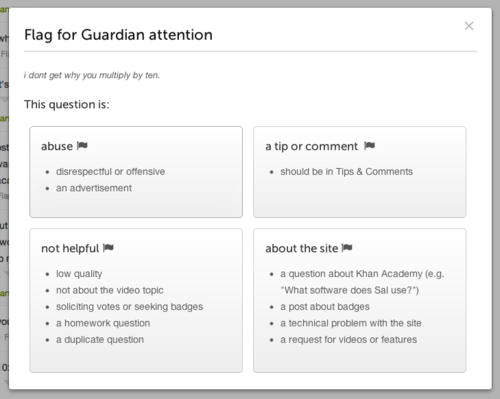This screenshot has height=399, width=500.
Task: Click soliciting votes or seeking badges
Action: tap(129, 307)
